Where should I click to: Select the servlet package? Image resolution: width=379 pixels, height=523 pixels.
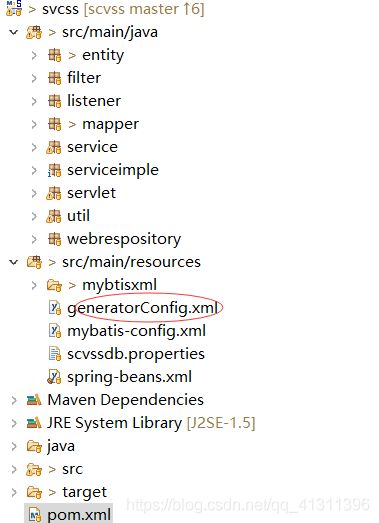coord(91,193)
